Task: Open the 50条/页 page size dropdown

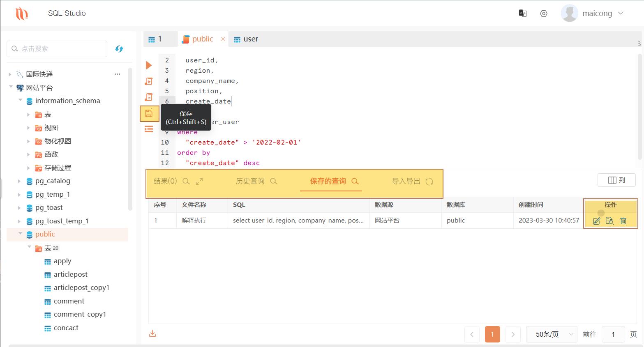Action: [551, 334]
